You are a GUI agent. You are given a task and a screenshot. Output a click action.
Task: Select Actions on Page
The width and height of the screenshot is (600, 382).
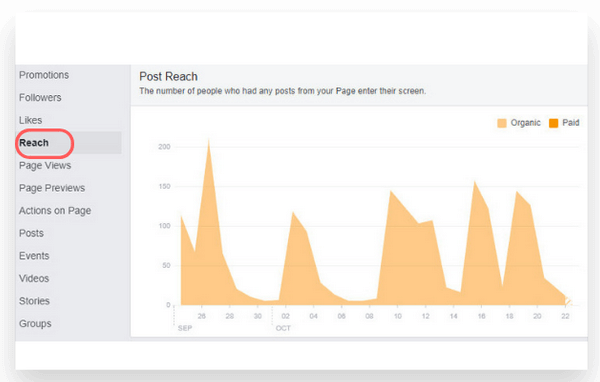[55, 211]
